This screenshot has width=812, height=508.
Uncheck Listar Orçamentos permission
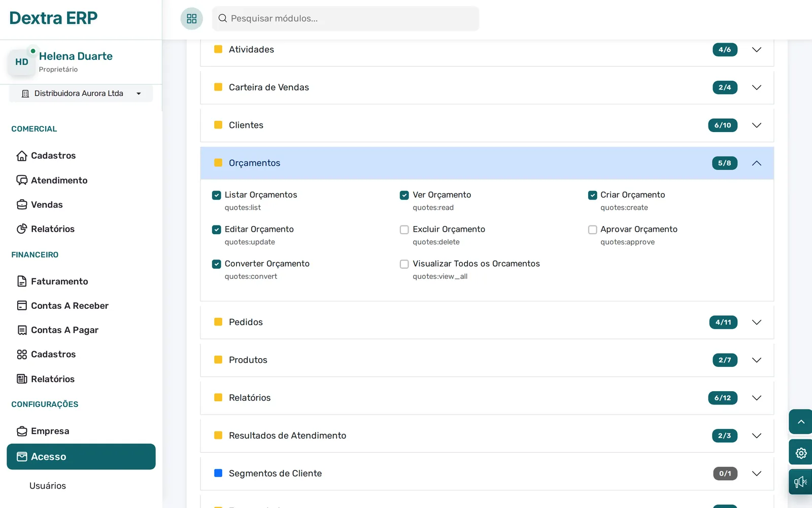pos(217,195)
